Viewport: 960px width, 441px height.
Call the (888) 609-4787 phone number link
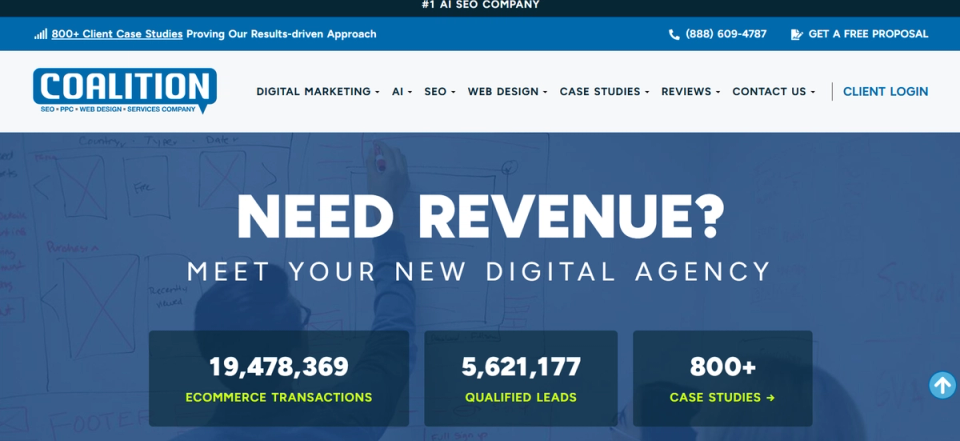tap(726, 34)
